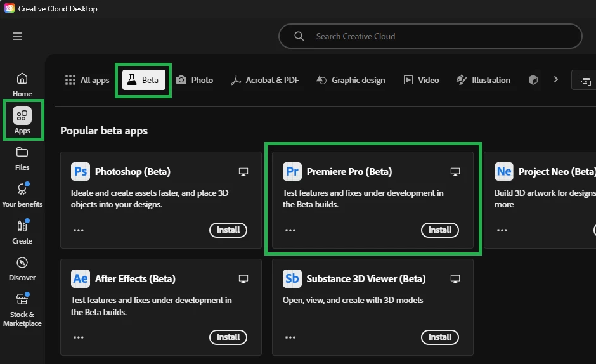Click desktop icon on Photoshop (Beta) card
This screenshot has width=596, height=364.
pos(243,172)
